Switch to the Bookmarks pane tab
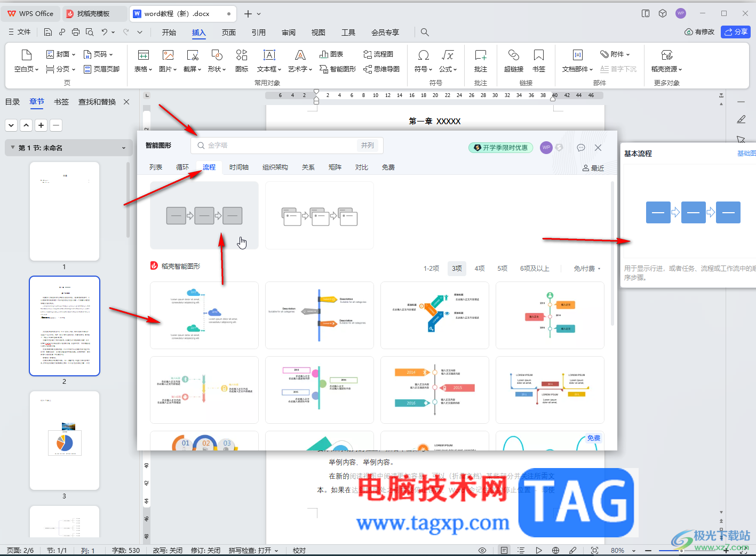Viewport: 756px width, 556px height. click(61, 102)
